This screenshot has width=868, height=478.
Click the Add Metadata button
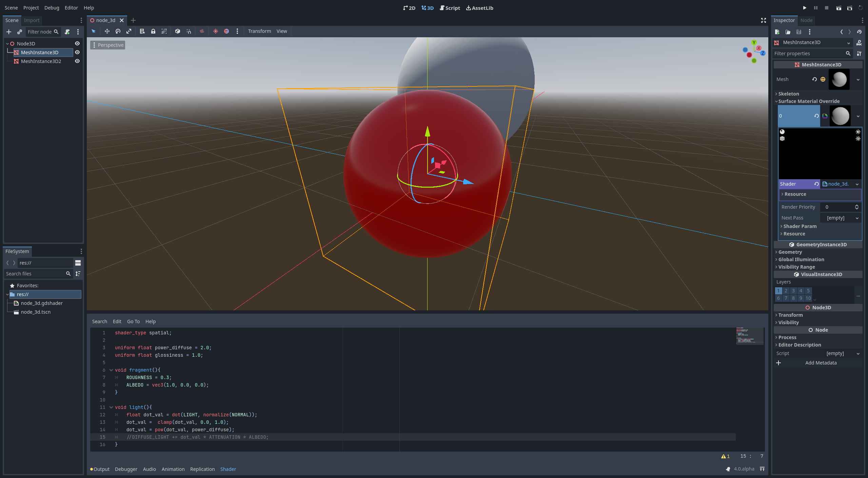coord(821,362)
